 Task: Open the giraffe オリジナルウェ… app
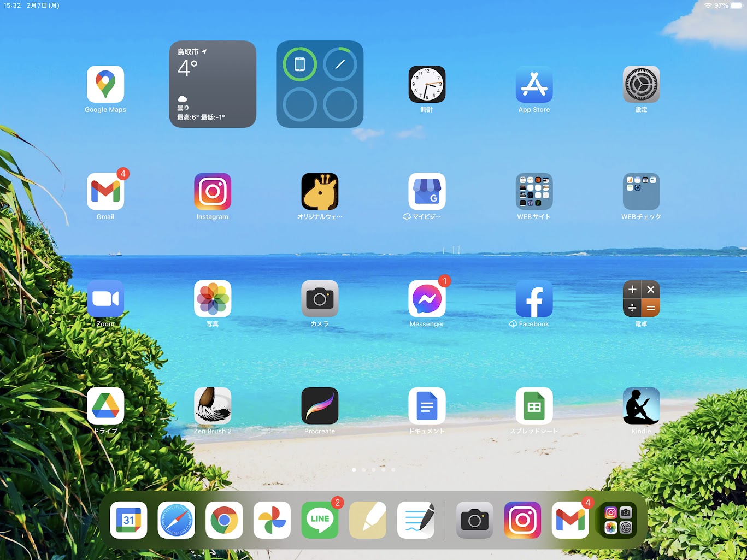320,191
